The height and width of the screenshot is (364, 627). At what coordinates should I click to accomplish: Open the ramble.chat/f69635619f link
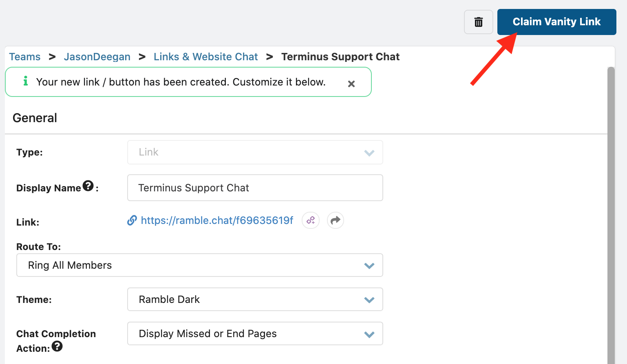(217, 220)
